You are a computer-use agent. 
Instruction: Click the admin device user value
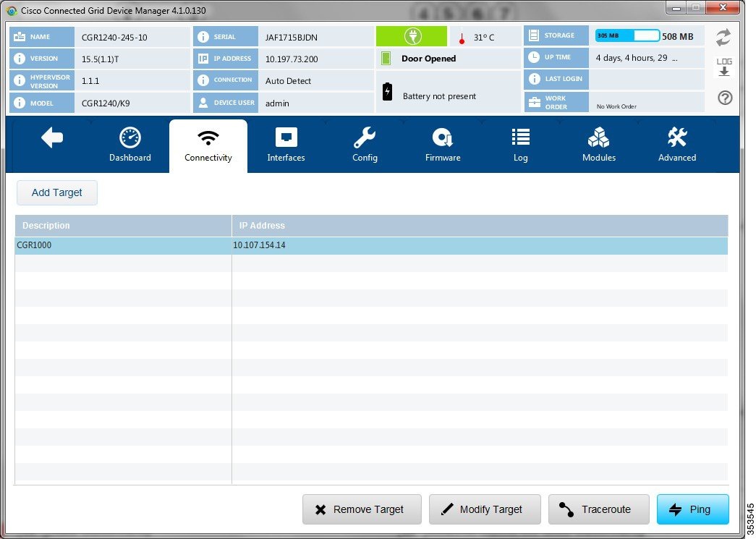click(277, 103)
